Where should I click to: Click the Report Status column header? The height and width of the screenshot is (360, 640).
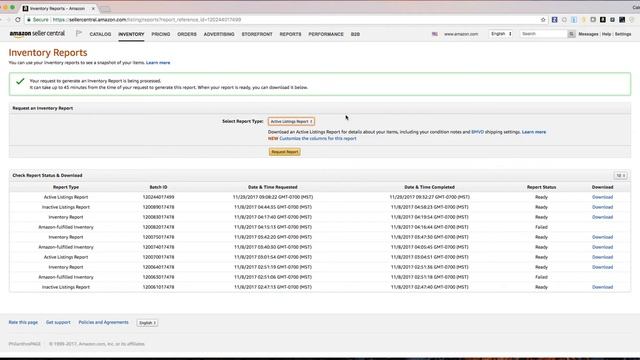[x=541, y=187]
